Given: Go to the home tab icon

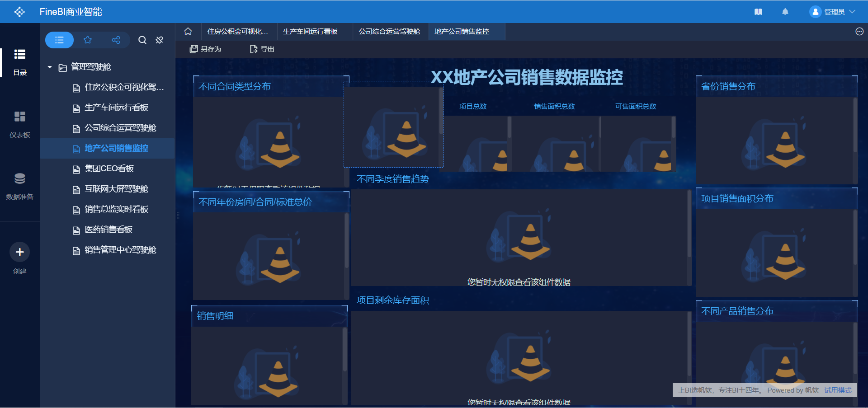Looking at the screenshot, I should (x=188, y=32).
